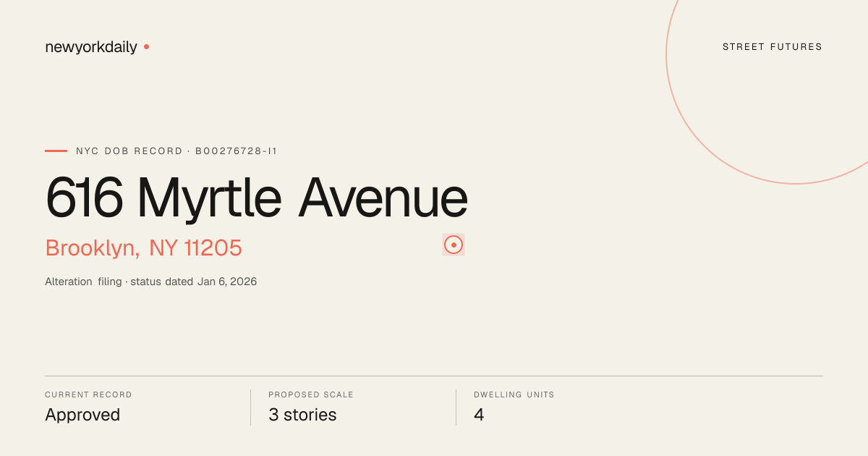Viewport: 868px width, 456px height.
Task: Click the DWELLING UNITS label
Action: [514, 395]
